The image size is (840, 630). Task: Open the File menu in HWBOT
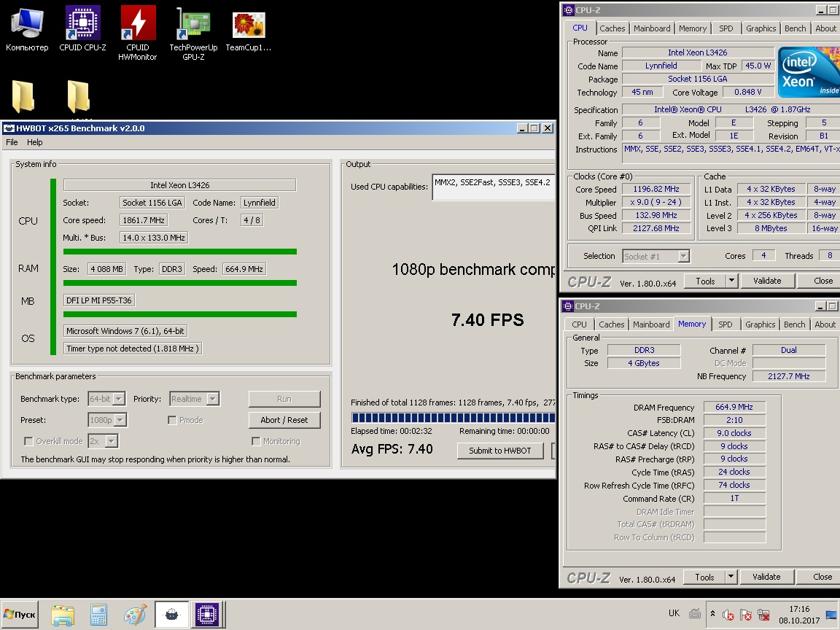tap(12, 142)
